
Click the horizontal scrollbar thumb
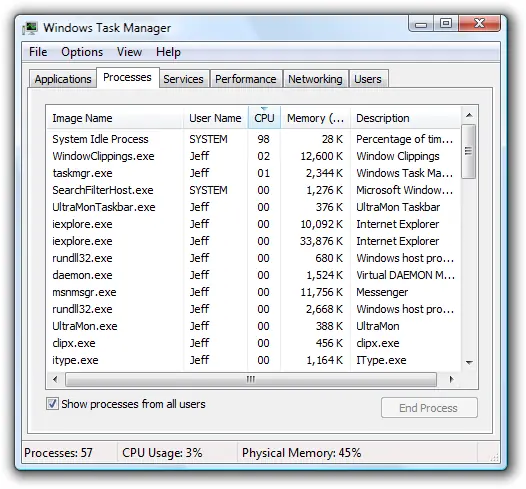(x=251, y=379)
